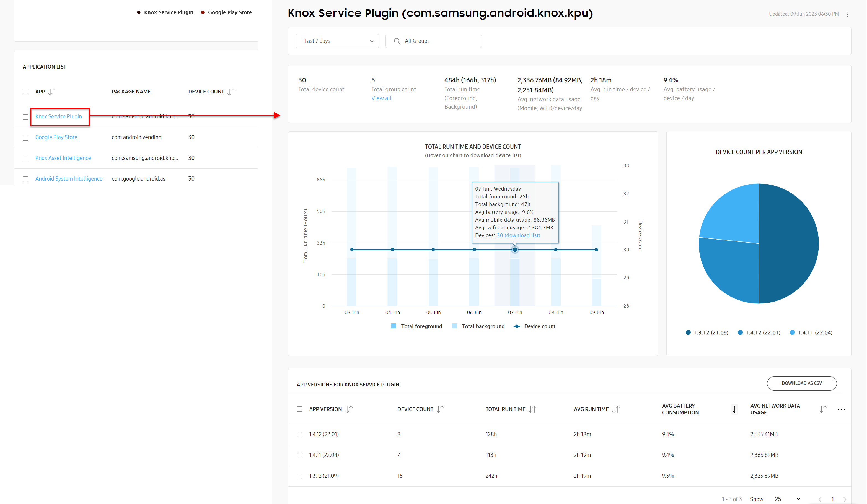
Task: Click the com.android.vending package name
Action: pyautogui.click(x=137, y=137)
